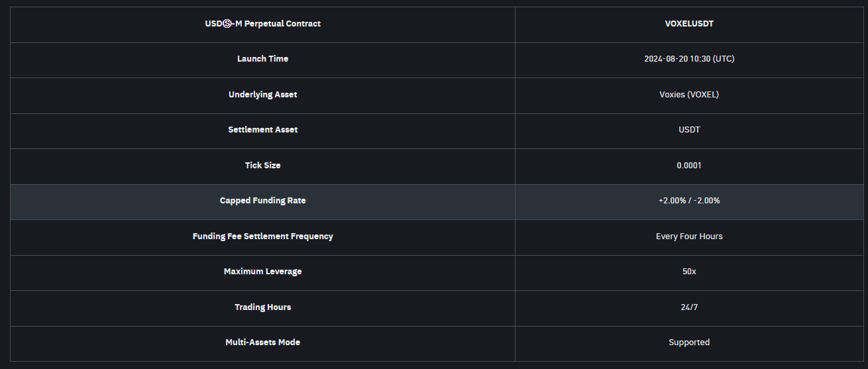Select the 50x leverage value
This screenshot has height=369, width=868.
[x=689, y=272]
